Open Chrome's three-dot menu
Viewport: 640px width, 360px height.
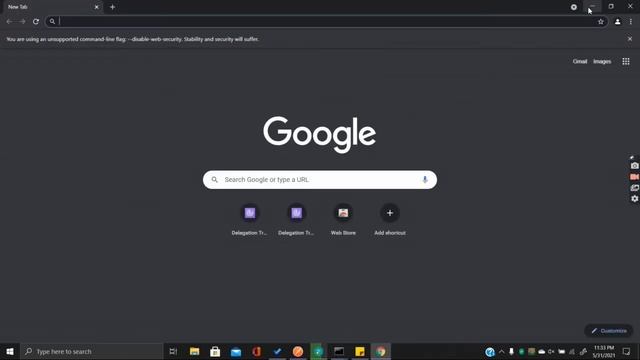[631, 22]
